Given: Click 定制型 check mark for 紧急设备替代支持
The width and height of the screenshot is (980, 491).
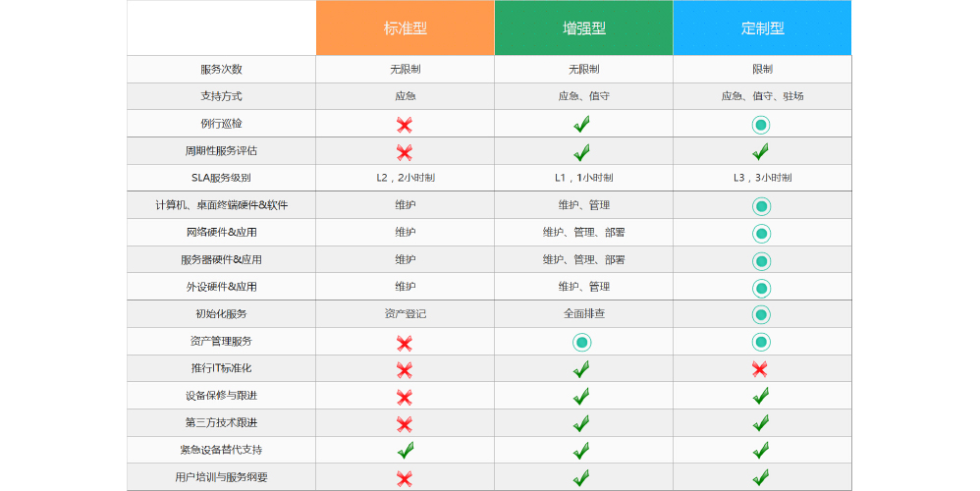Looking at the screenshot, I should click(x=761, y=451).
